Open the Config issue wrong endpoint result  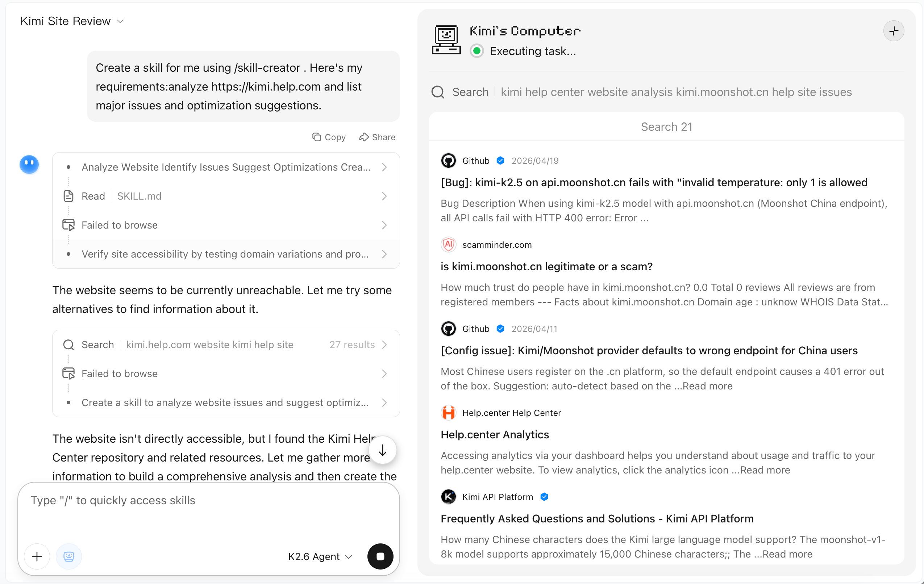649,350
